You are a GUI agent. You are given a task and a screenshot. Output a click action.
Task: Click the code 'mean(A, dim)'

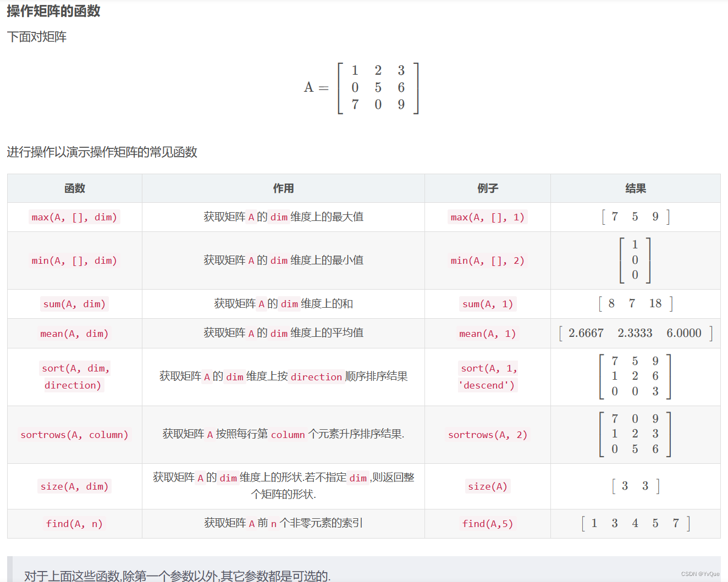point(74,334)
